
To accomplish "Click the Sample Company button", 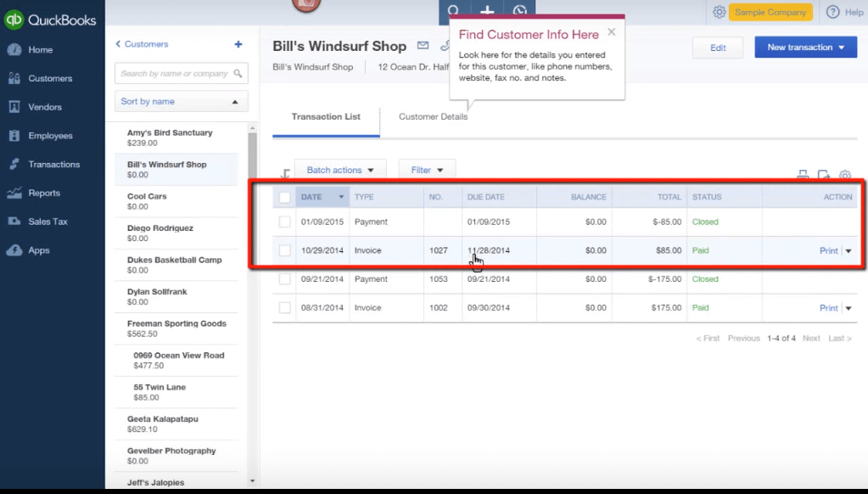I will click(770, 12).
